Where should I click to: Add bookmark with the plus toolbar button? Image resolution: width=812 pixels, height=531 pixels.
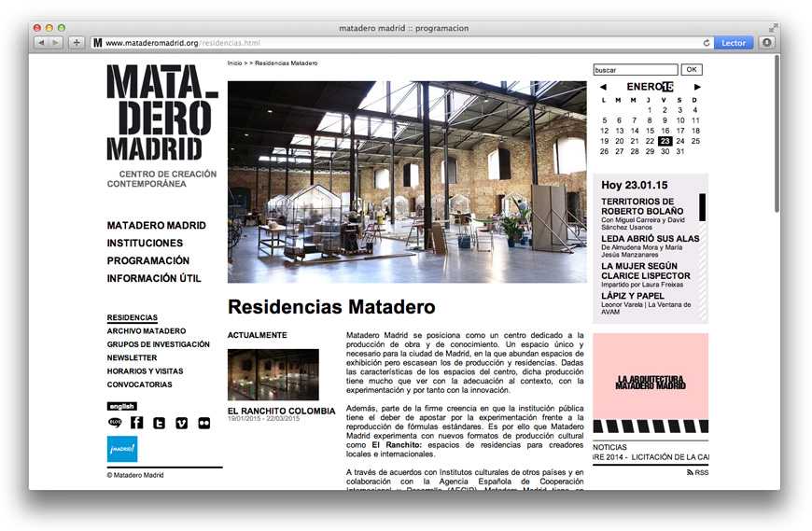pyautogui.click(x=77, y=43)
